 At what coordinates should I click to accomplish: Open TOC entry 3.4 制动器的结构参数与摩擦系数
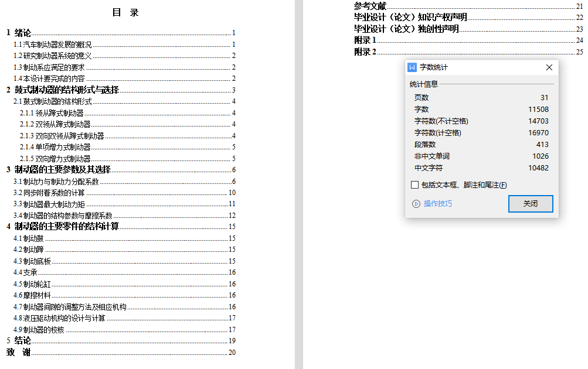click(124, 216)
